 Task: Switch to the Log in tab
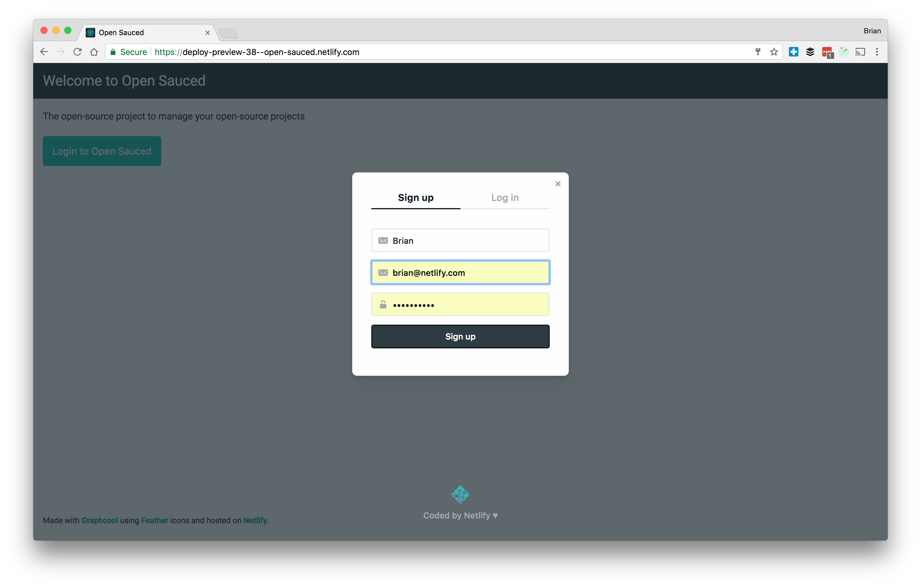click(505, 198)
